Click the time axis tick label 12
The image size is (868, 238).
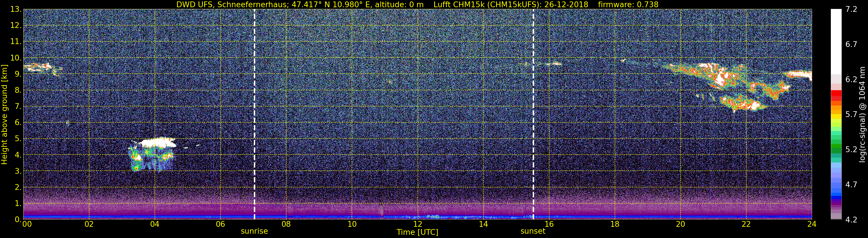pyautogui.click(x=417, y=224)
